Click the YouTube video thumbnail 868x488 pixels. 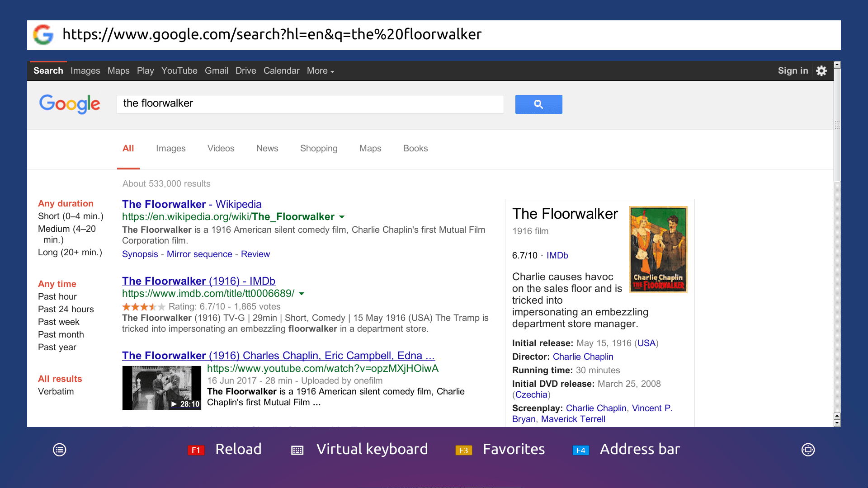click(161, 388)
